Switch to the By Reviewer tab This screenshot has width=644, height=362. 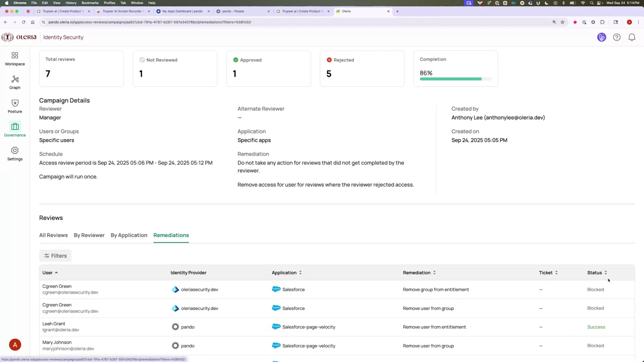click(x=89, y=235)
